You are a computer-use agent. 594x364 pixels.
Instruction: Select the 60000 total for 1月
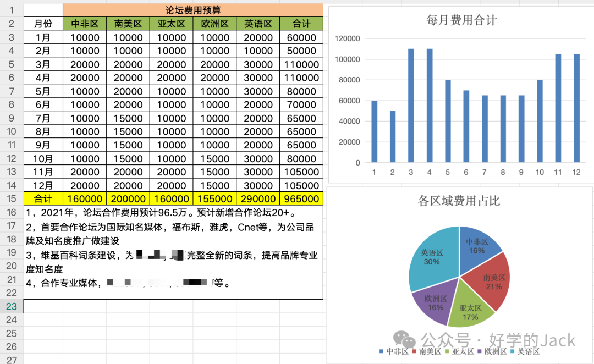[x=301, y=37]
